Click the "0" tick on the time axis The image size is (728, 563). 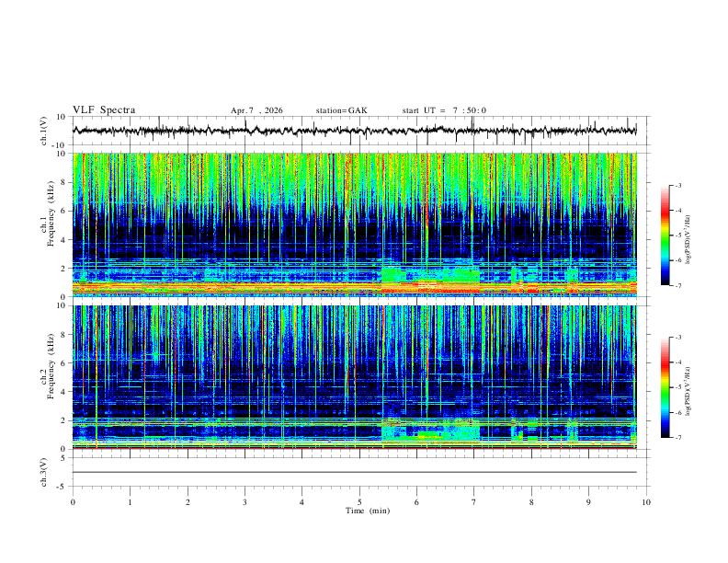pos(73,502)
